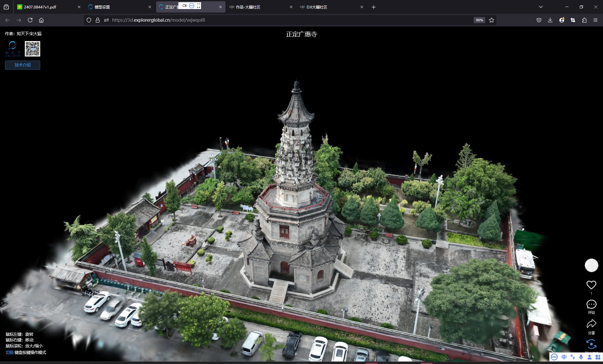Image resolution: width=603 pixels, height=364 pixels.
Task: Close the 模型设置 tab
Action: click(x=150, y=7)
